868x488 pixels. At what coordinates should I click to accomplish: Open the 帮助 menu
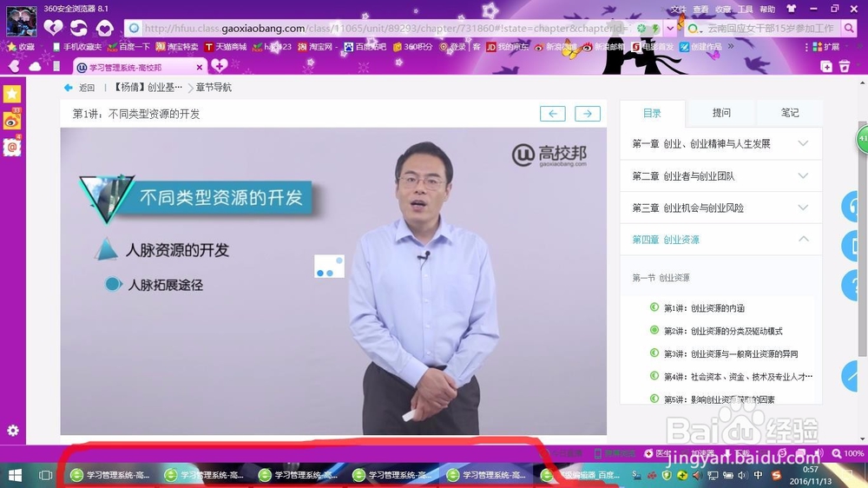tap(767, 10)
